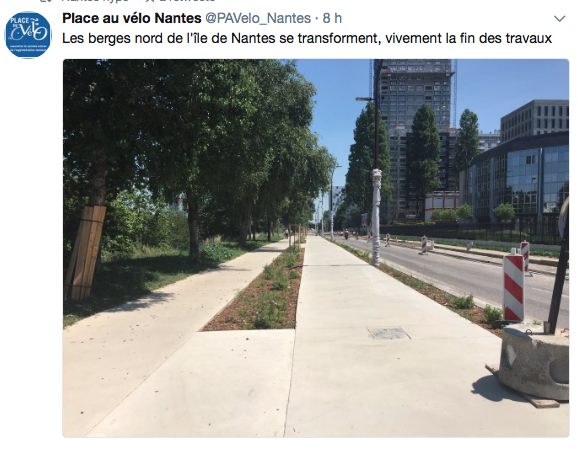The height and width of the screenshot is (449, 578).
Task: Click the concrete block in the photo corner
Action: pyautogui.click(x=534, y=361)
